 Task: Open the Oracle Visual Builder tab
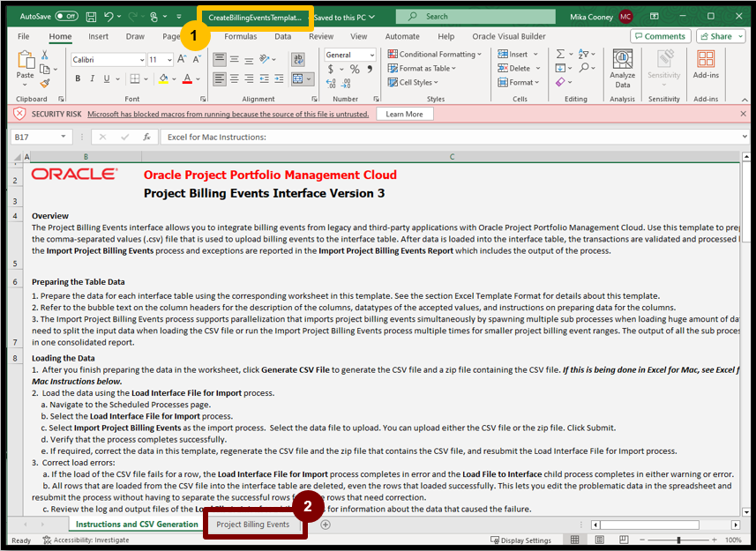click(509, 36)
